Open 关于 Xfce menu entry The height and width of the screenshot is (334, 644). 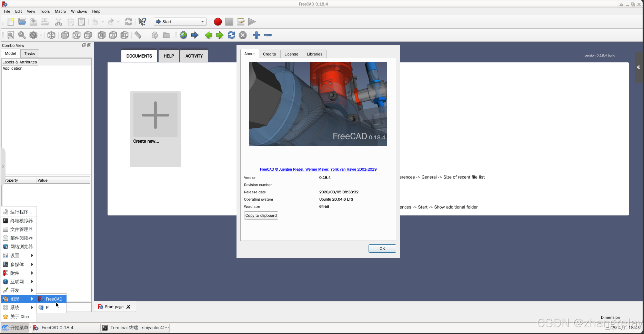click(x=19, y=316)
